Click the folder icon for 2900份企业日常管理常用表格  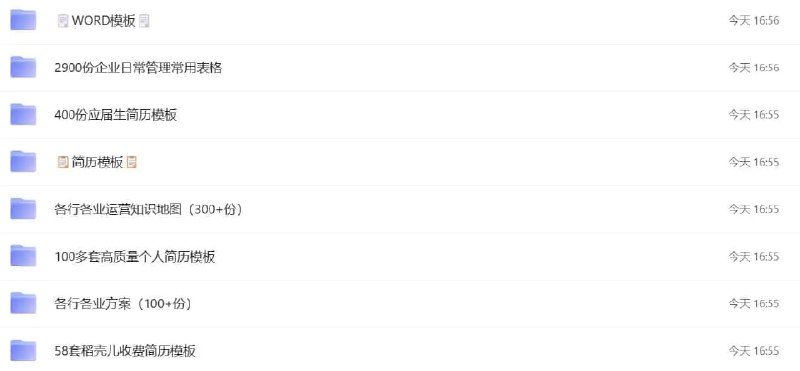coord(23,67)
